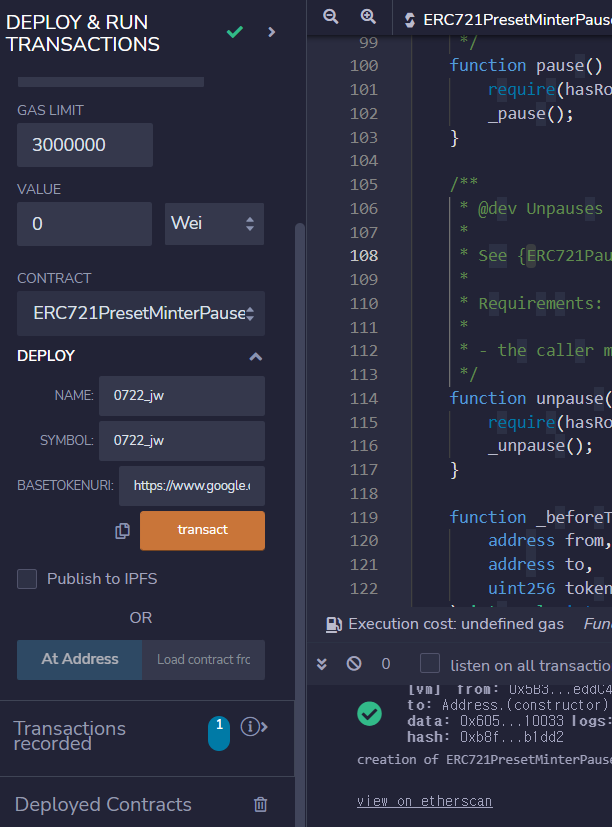The image size is (612, 827).
Task: Click the Load contract from Address field
Action: 204,660
